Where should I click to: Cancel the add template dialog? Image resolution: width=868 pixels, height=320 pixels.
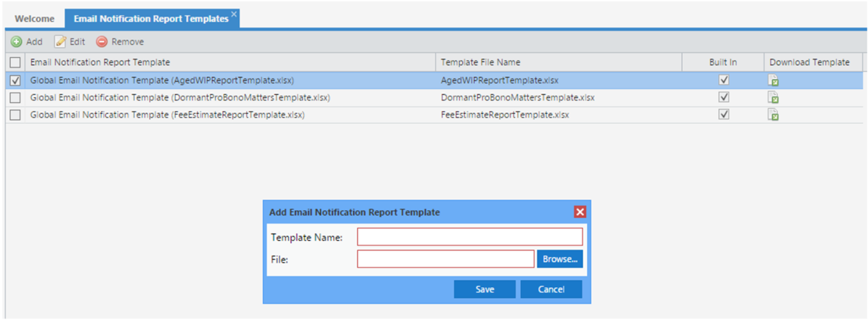tap(551, 290)
